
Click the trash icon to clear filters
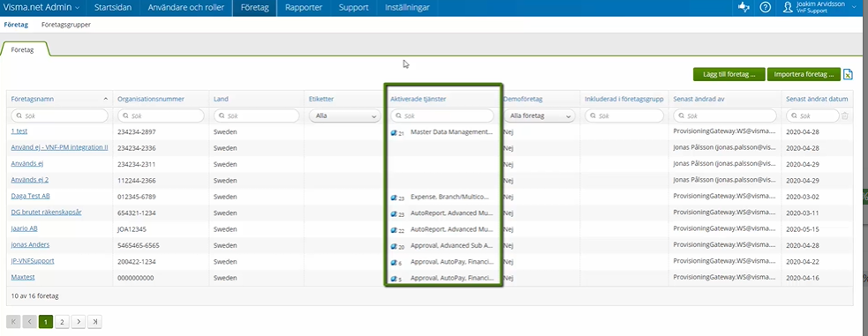845,116
